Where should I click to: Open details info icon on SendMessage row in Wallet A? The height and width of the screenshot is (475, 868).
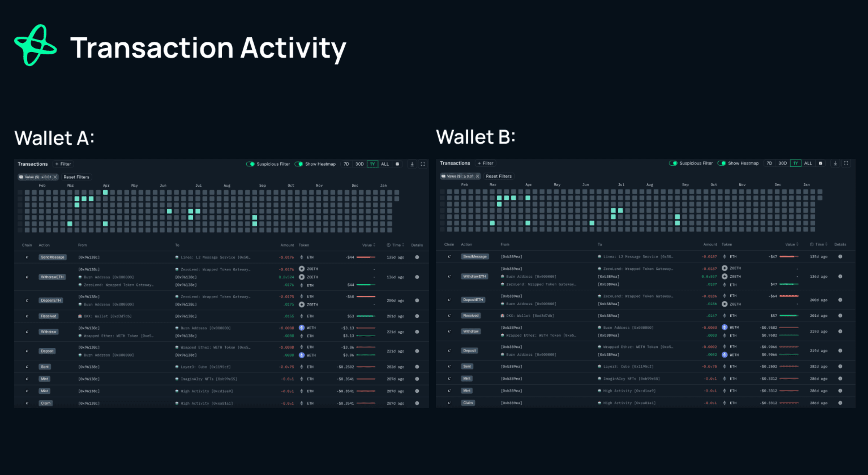click(x=417, y=257)
